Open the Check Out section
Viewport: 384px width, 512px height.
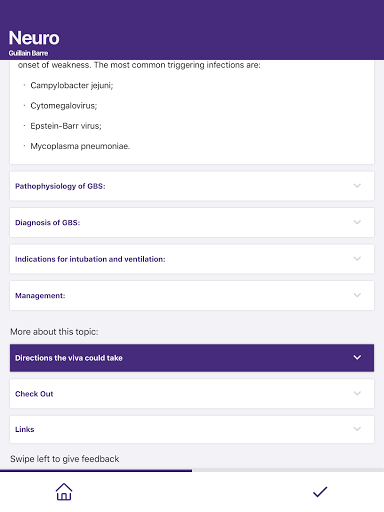tap(192, 394)
